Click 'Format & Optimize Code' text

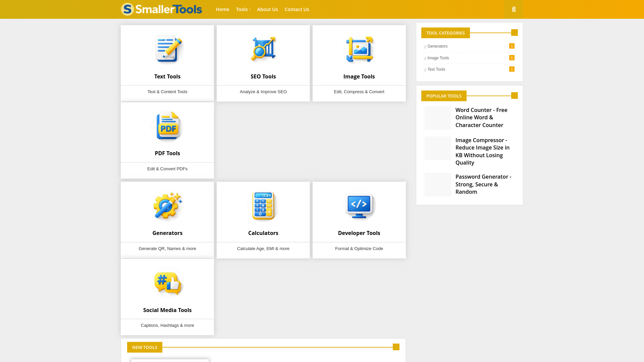359,249
